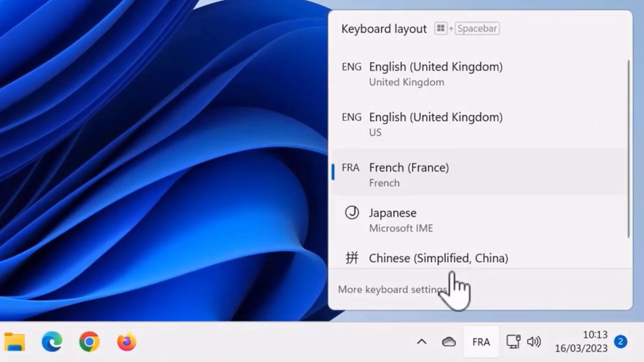Open More keyboard settings

(x=392, y=290)
